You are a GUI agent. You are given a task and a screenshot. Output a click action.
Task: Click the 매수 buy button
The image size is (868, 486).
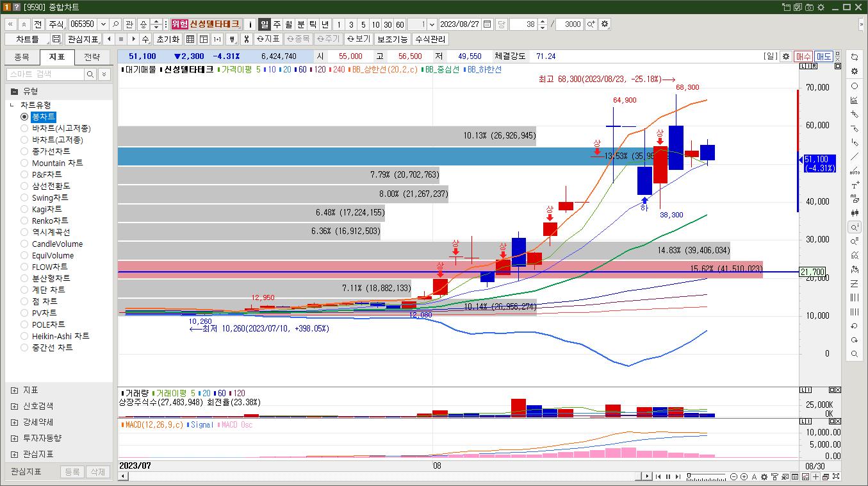click(x=803, y=56)
